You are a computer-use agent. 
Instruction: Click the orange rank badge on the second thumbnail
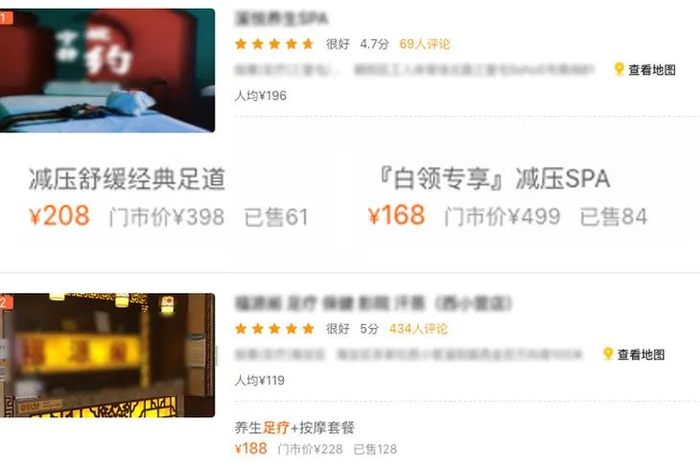[x=6, y=302]
